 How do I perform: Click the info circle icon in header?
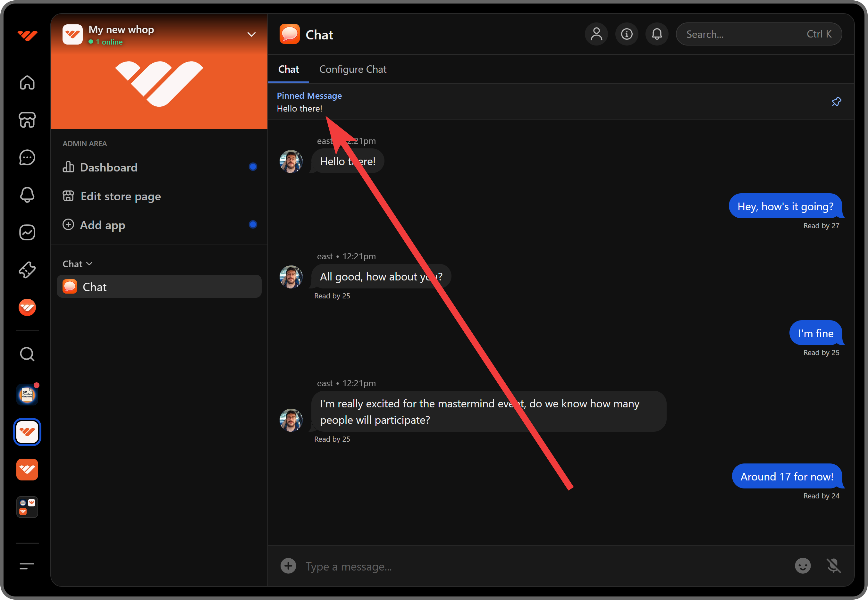(x=626, y=34)
